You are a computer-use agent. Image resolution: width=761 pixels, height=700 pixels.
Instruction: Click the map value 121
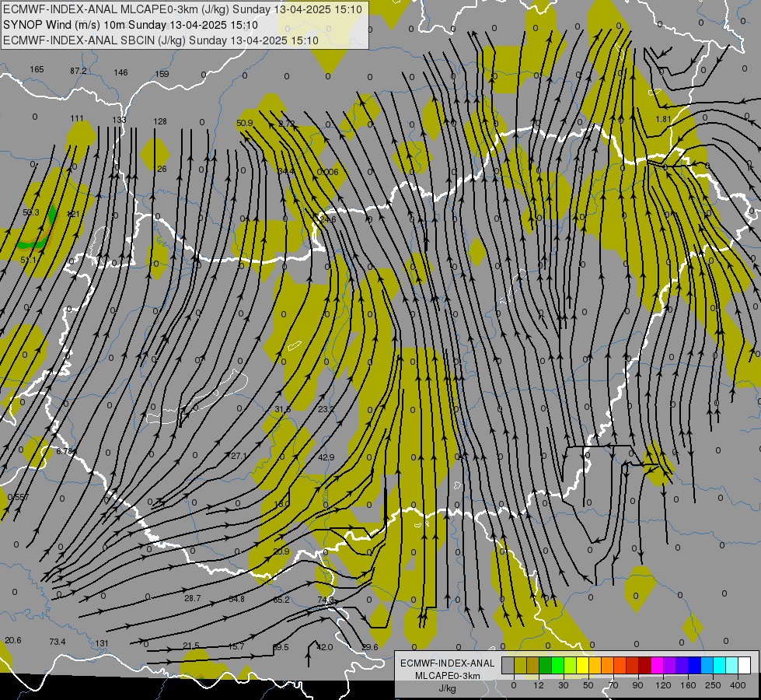point(73,214)
